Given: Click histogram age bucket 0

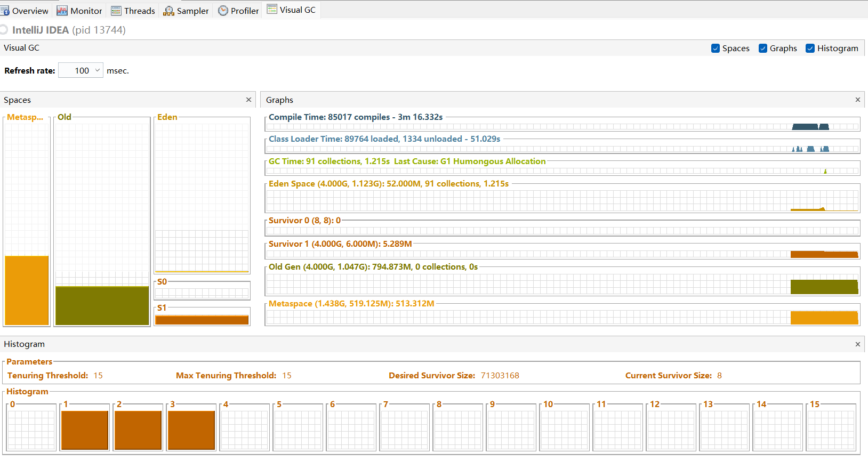Looking at the screenshot, I should click(x=31, y=429).
